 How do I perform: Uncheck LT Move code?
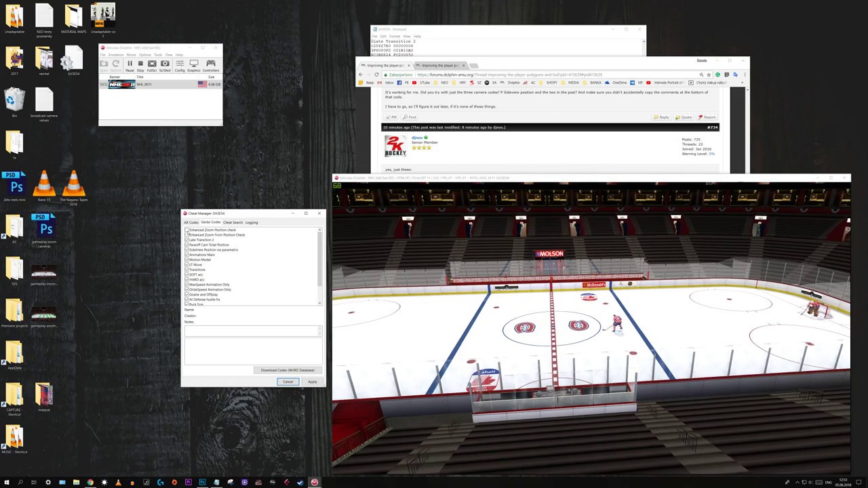(187, 264)
